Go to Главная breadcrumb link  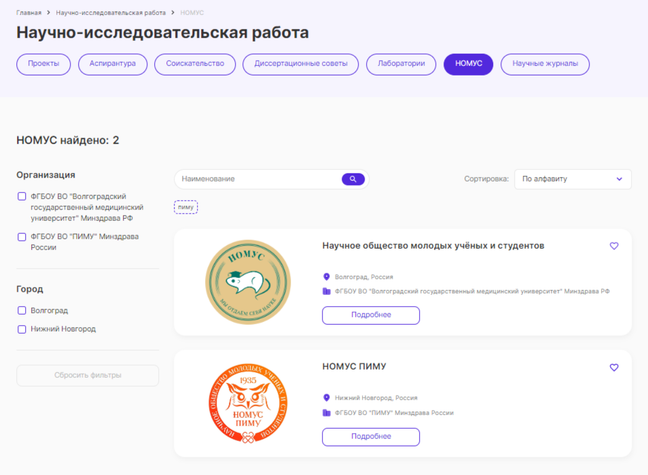[29, 13]
